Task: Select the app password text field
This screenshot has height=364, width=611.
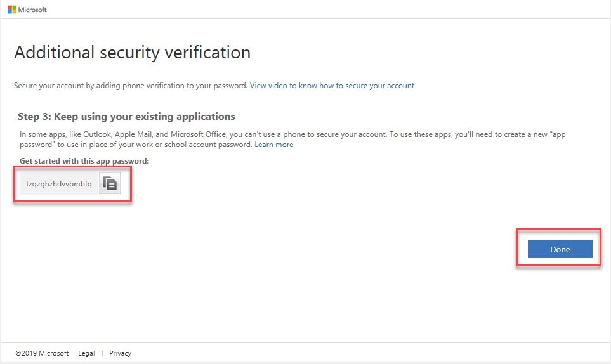Action: click(59, 184)
